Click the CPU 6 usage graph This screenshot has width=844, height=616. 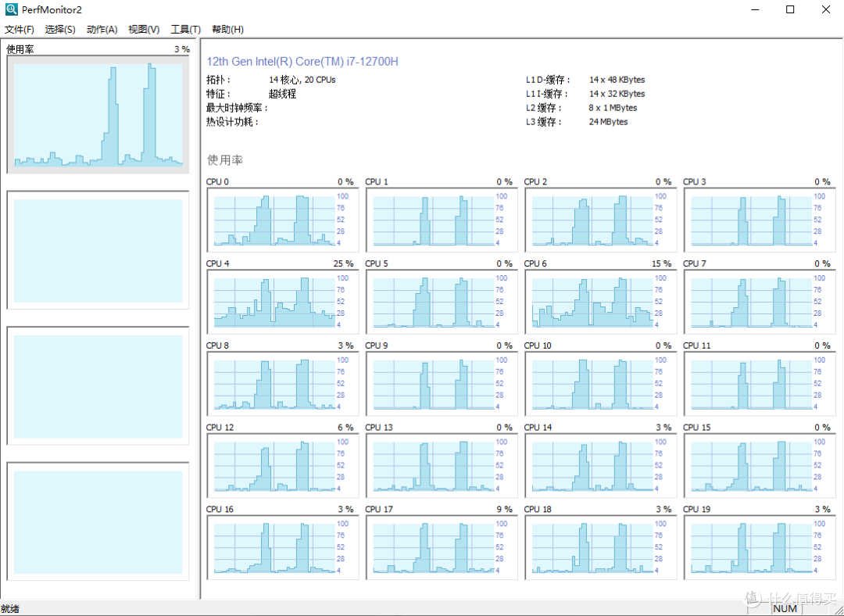click(592, 302)
